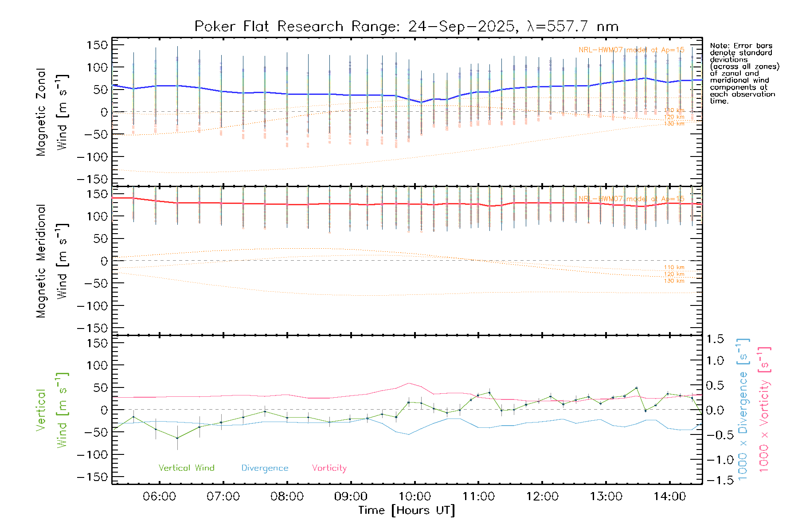The image size is (798, 532).
Task: Click the NRL-HWM07 model label in zonal panel
Action: coord(631,50)
